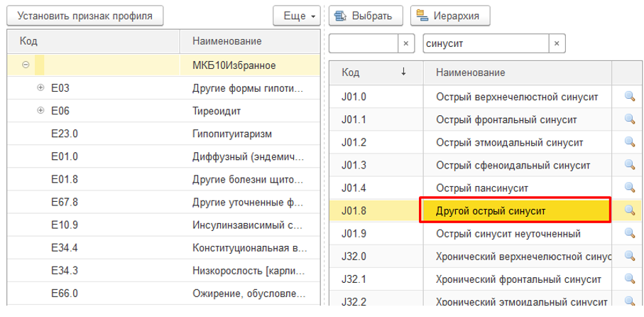The image size is (644, 317).
Task: Click magnifier icon for Острый пансинусит
Action: coord(628,188)
